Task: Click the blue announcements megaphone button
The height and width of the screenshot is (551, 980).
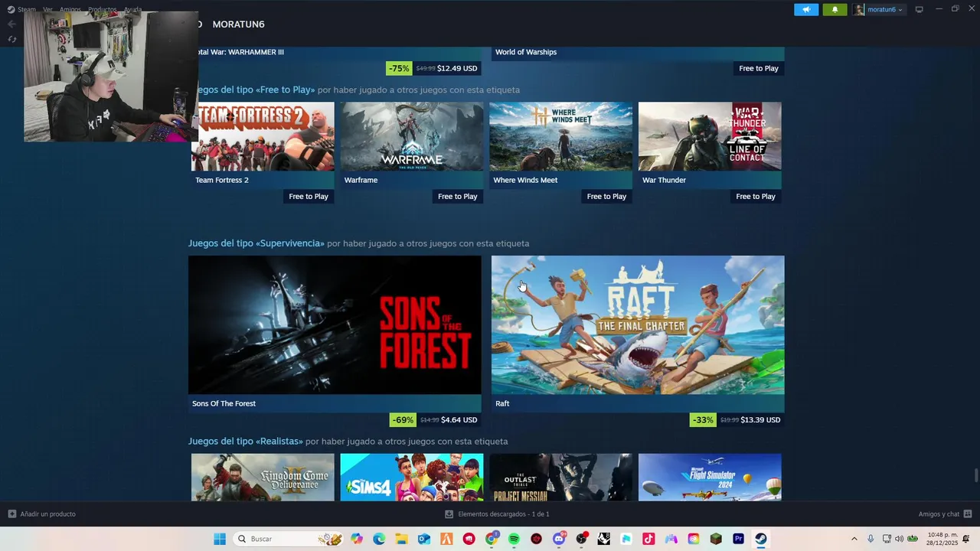Action: point(806,9)
